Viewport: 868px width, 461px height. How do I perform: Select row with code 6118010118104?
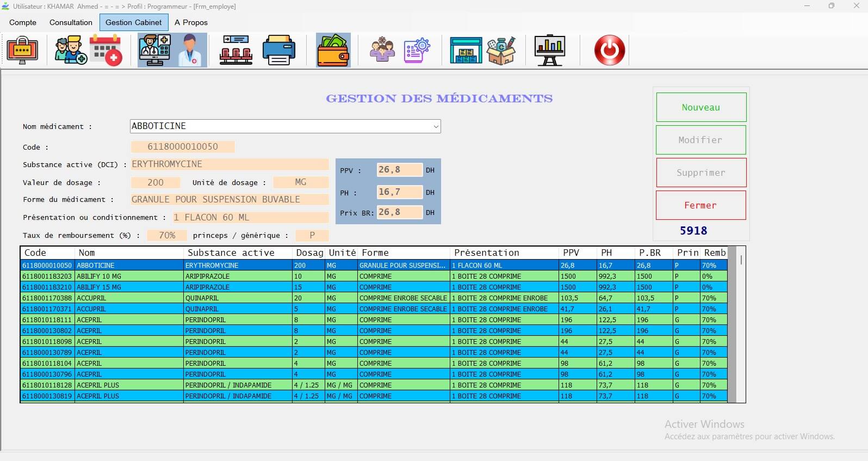point(374,363)
